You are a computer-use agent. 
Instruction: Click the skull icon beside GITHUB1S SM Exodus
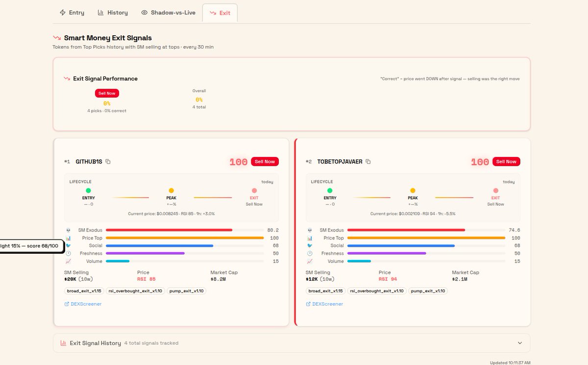pyautogui.click(x=68, y=230)
